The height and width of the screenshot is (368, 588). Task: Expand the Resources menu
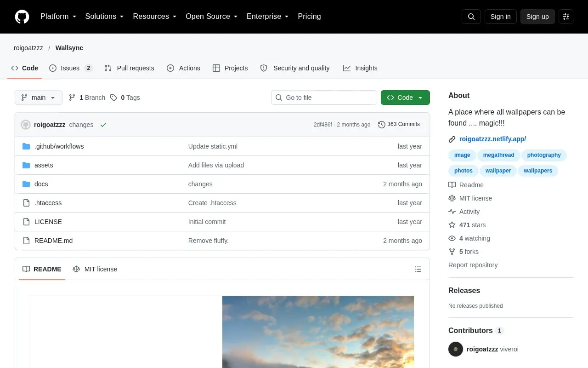[155, 17]
